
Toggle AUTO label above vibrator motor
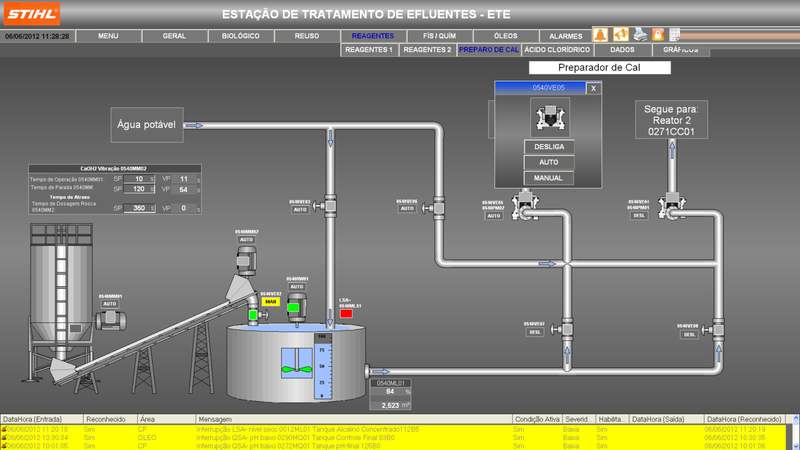point(246,240)
